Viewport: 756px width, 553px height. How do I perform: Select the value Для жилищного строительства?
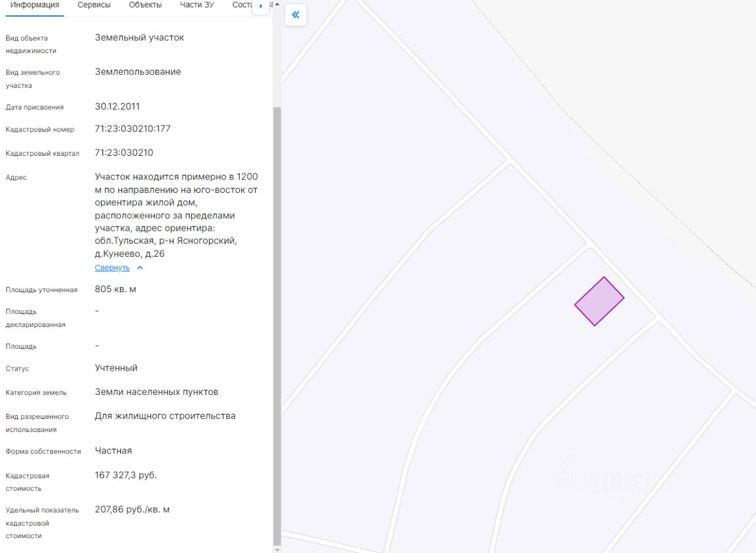[x=165, y=416]
